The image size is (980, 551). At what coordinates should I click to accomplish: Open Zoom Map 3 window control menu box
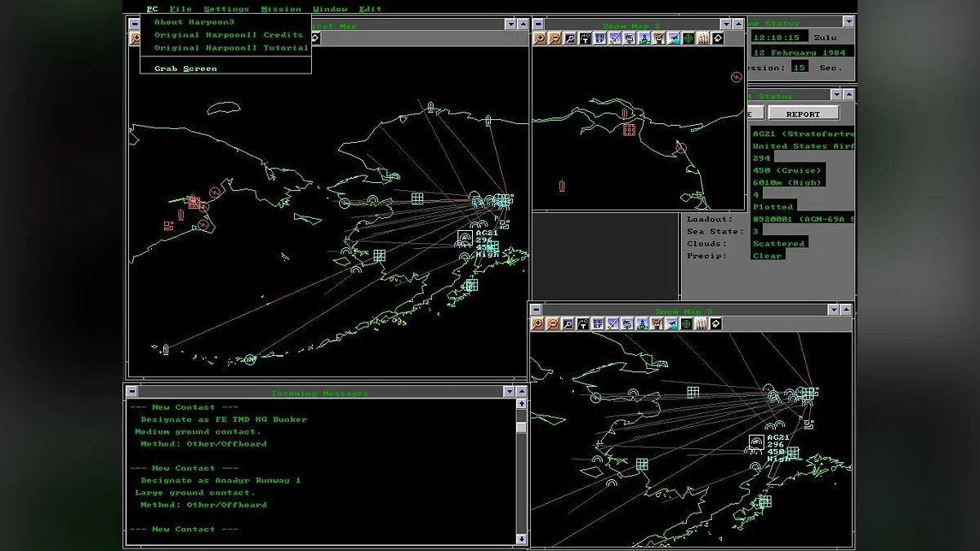click(x=537, y=309)
